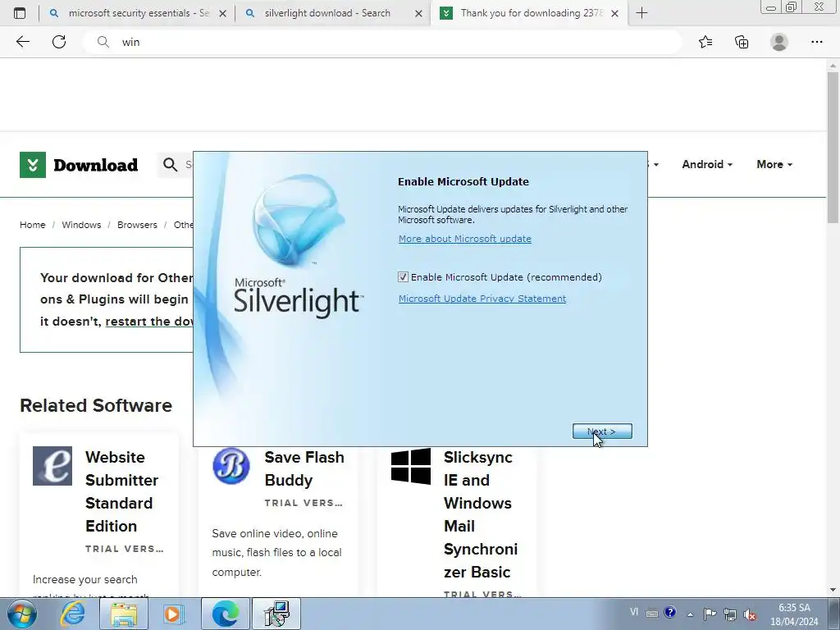Expand the Android dropdown menu
840x630 pixels.
click(x=707, y=164)
